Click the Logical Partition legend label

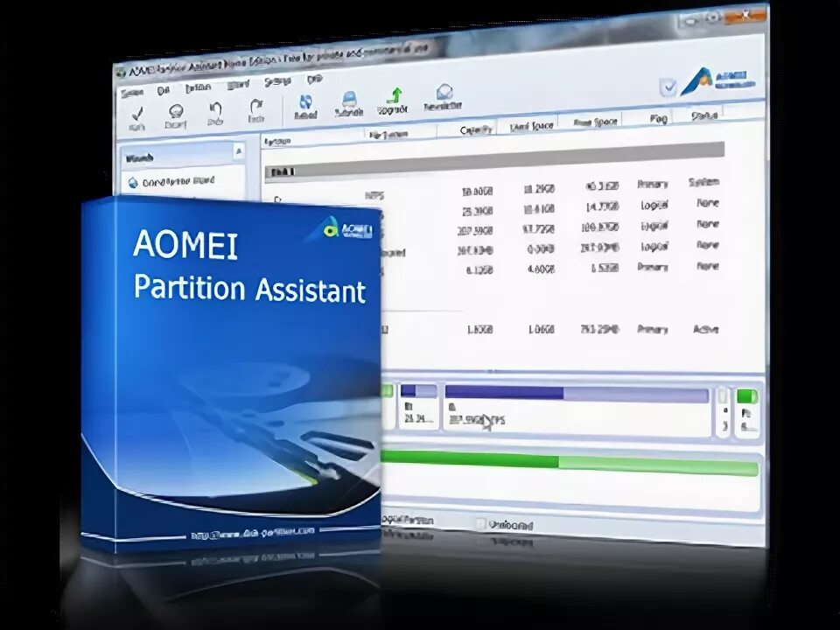point(407,520)
